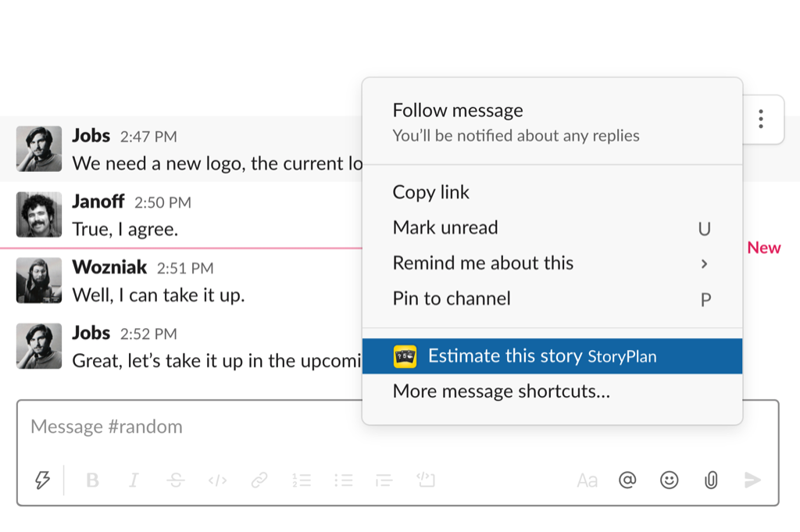The image size is (800, 532).
Task: Click Copy link
Action: point(430,192)
